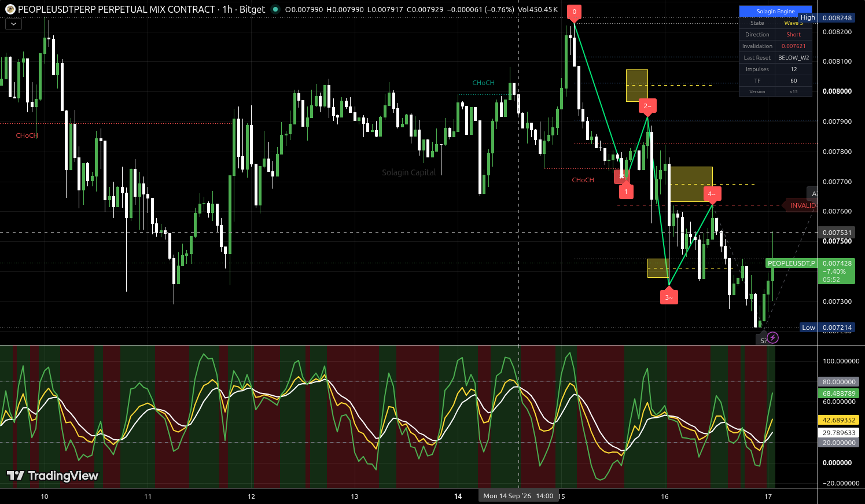Click the red INVALID level label

coord(802,205)
